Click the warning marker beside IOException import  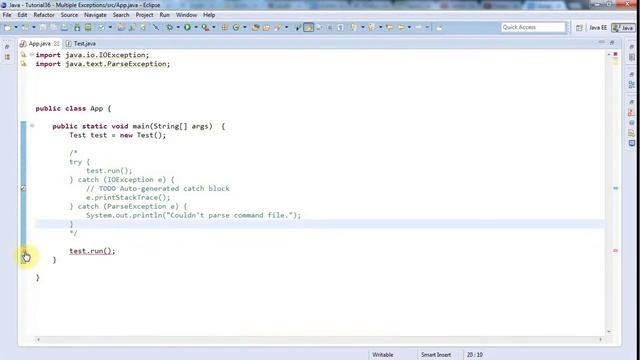23,55
